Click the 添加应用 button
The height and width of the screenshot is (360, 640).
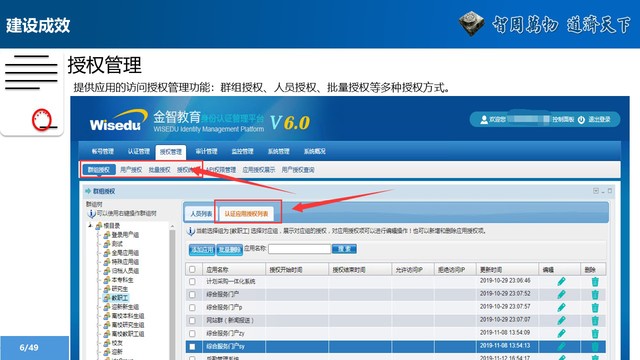pos(202,249)
